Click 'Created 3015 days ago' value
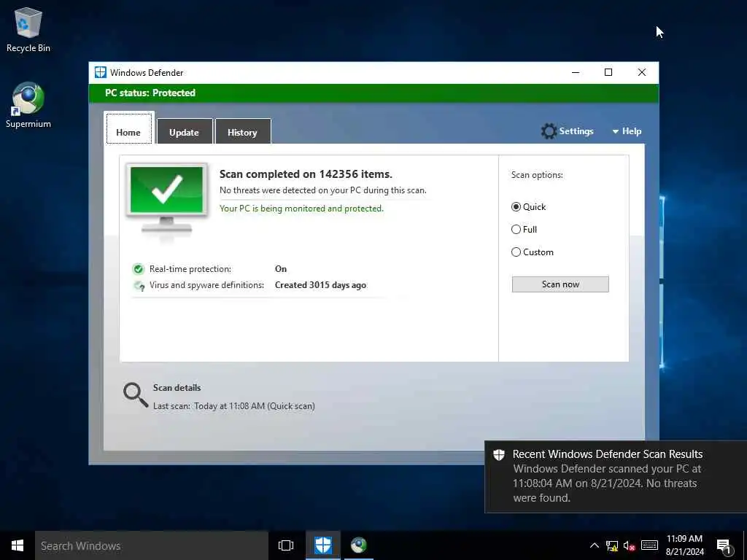 click(x=321, y=285)
